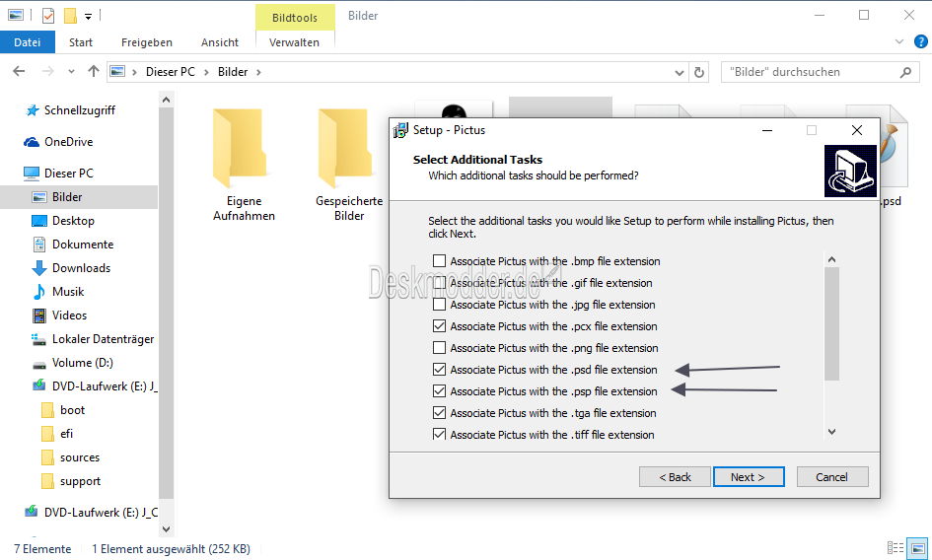932x560 pixels.
Task: Click the chevron after Bilder breadcrumb
Action: 258,72
